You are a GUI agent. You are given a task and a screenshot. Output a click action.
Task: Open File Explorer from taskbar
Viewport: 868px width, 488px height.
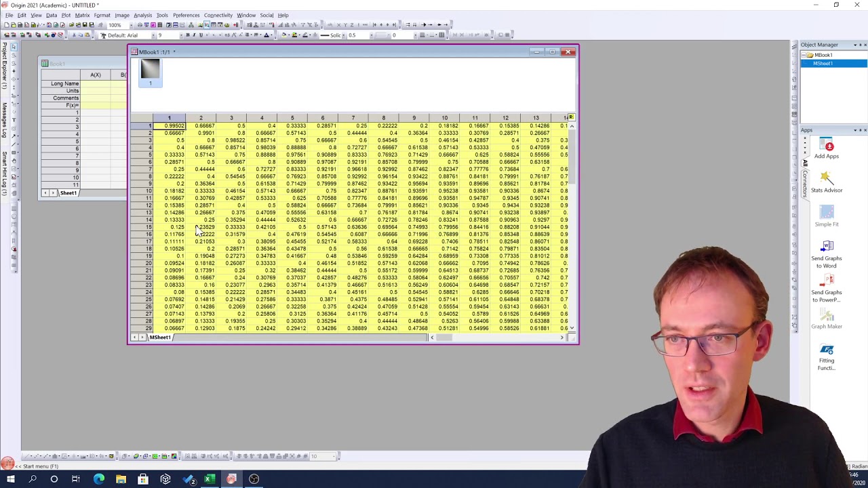pos(121,479)
